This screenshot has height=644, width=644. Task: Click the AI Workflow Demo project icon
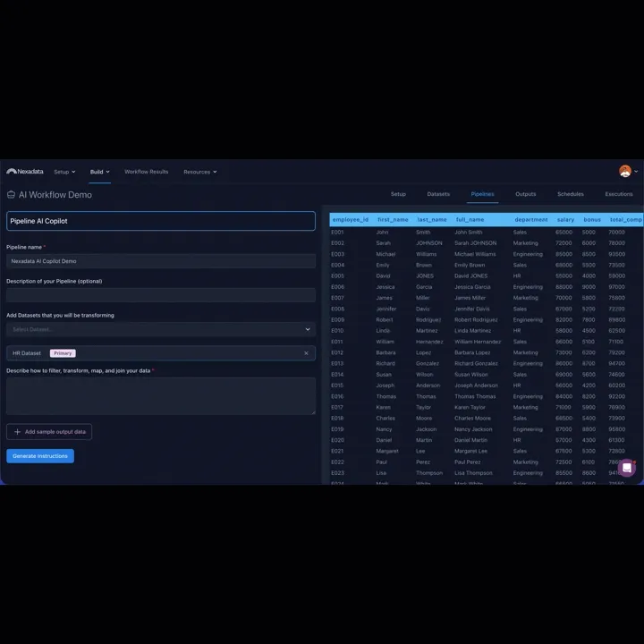pos(11,195)
